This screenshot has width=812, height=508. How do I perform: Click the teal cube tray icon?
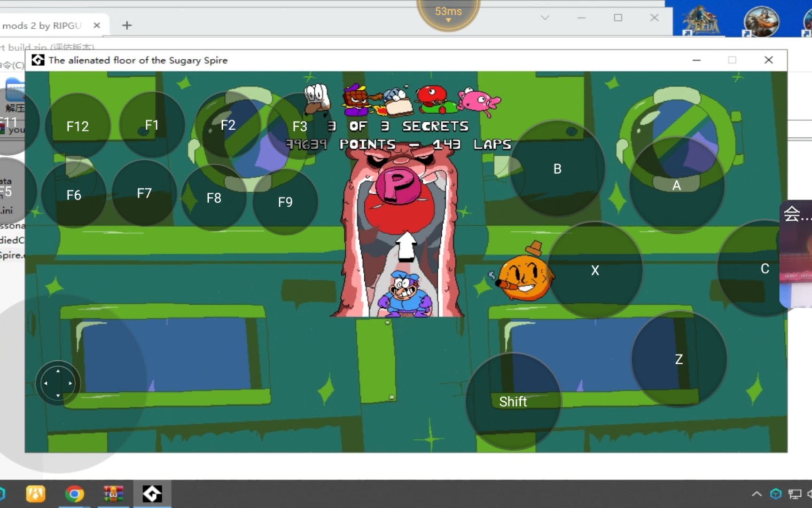[x=776, y=494]
